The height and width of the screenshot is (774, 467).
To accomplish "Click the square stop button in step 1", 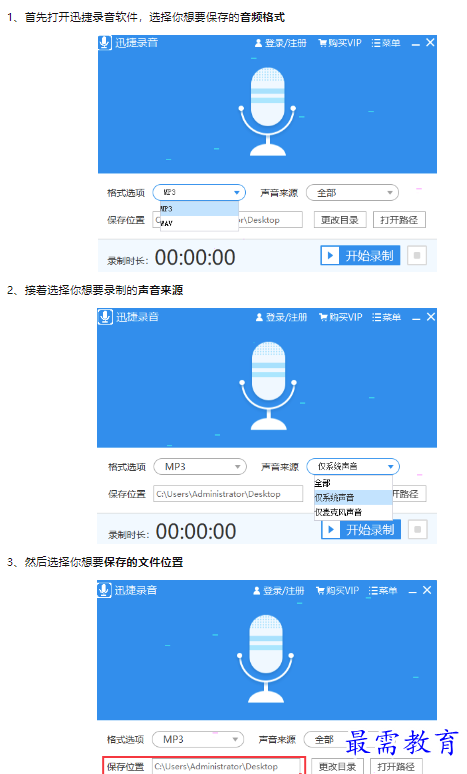I will tap(417, 256).
